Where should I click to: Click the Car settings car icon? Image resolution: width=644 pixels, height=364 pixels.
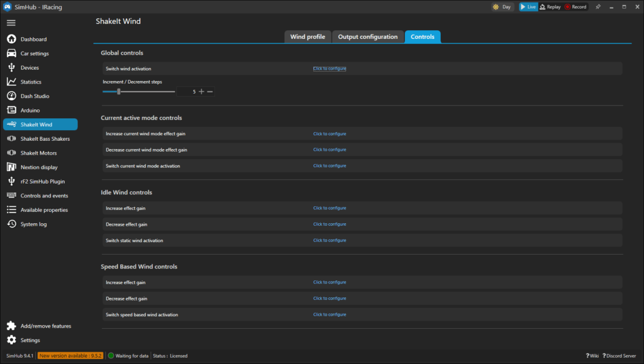tap(11, 53)
